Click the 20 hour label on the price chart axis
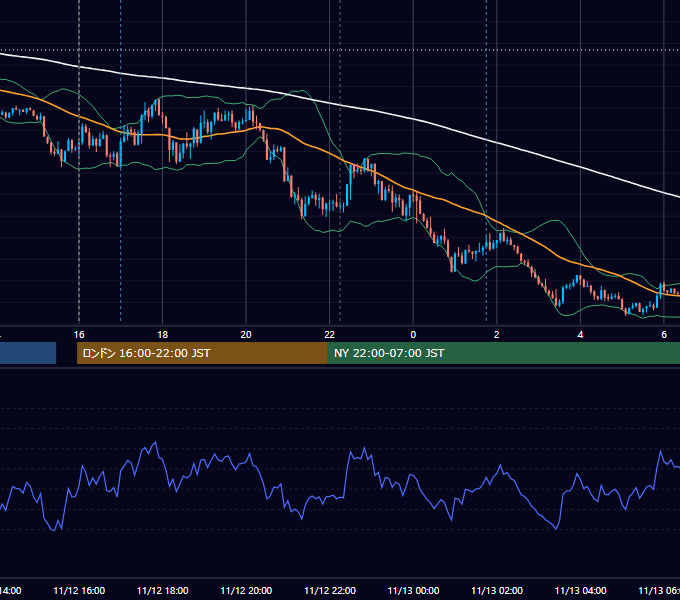680x600 pixels. pyautogui.click(x=246, y=335)
